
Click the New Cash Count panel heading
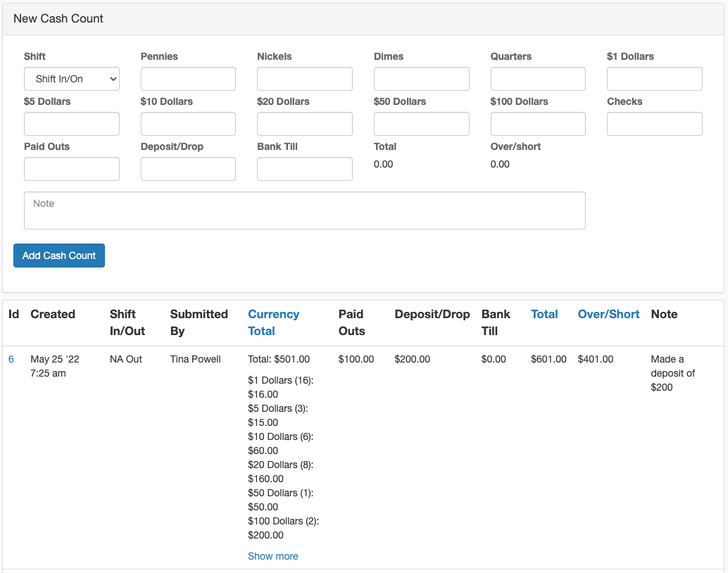pyautogui.click(x=58, y=18)
